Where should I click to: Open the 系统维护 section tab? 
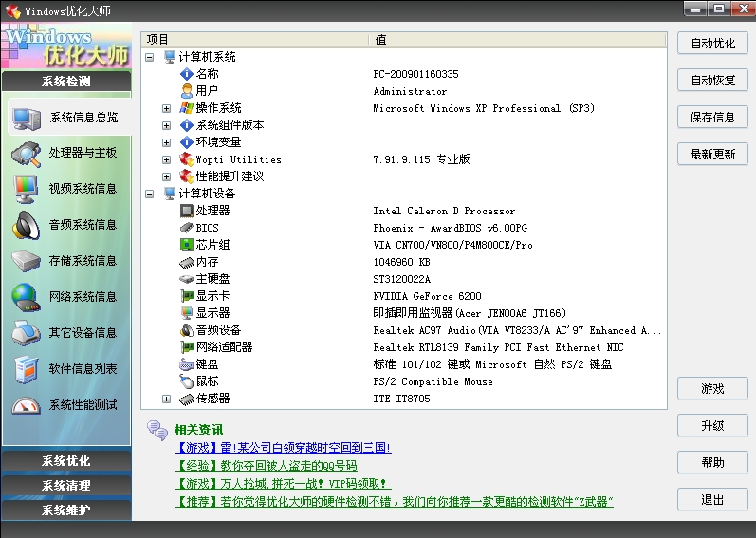point(66,510)
